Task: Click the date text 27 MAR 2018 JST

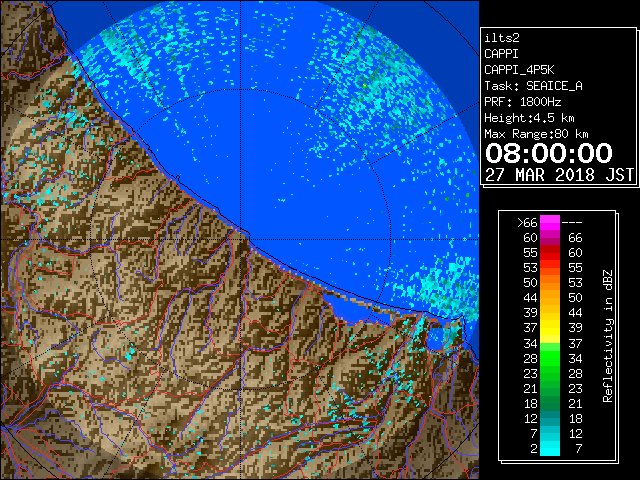Action: tap(559, 175)
